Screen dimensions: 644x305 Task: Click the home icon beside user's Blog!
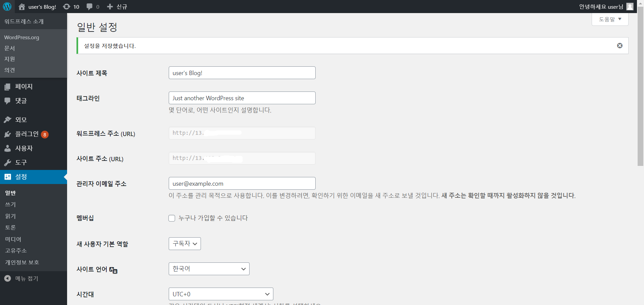pos(22,7)
